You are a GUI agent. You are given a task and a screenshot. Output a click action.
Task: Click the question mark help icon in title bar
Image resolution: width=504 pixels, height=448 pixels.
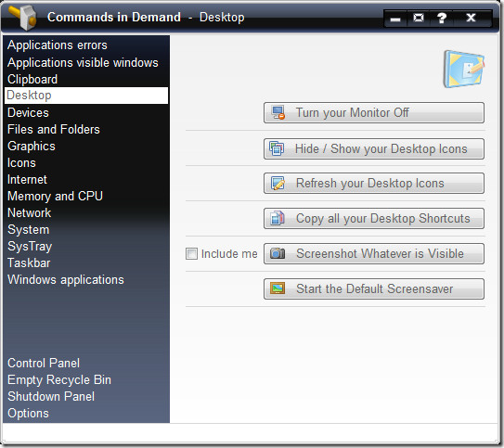click(x=442, y=18)
